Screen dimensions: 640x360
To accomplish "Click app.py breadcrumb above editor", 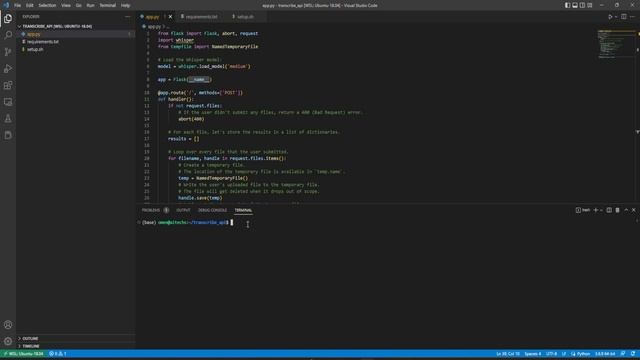I will 154,27.
